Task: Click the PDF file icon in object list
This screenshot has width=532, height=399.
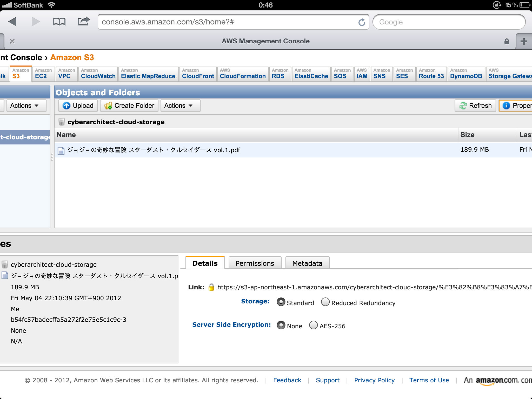Action: point(61,150)
